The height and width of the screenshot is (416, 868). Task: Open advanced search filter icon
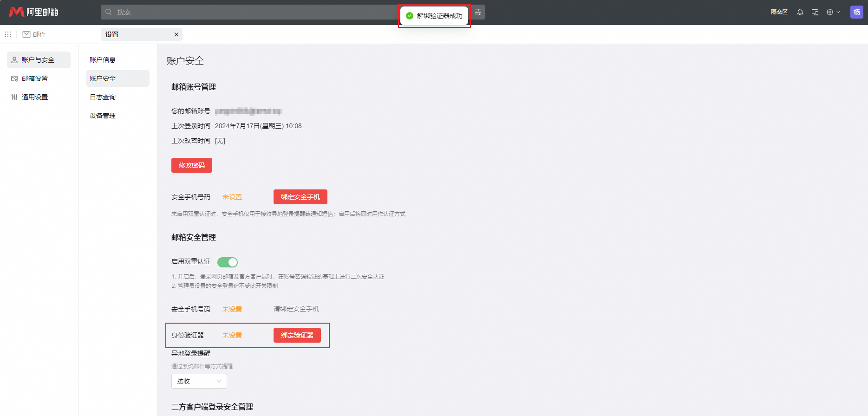pos(478,12)
